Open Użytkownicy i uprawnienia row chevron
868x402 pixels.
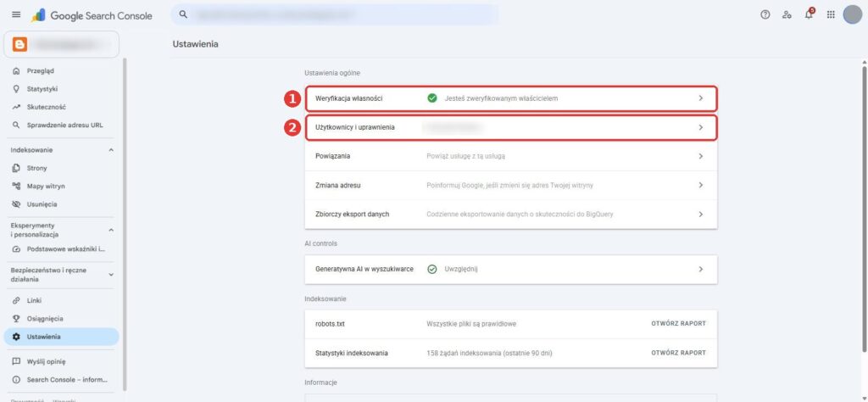click(700, 127)
